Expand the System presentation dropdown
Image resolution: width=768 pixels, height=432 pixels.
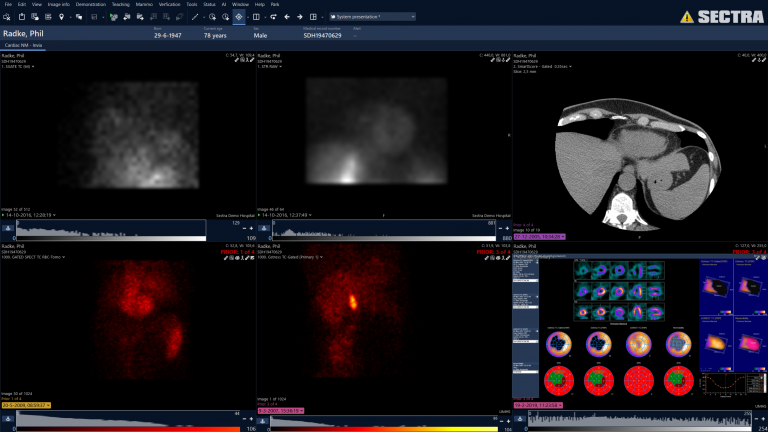coord(372,17)
